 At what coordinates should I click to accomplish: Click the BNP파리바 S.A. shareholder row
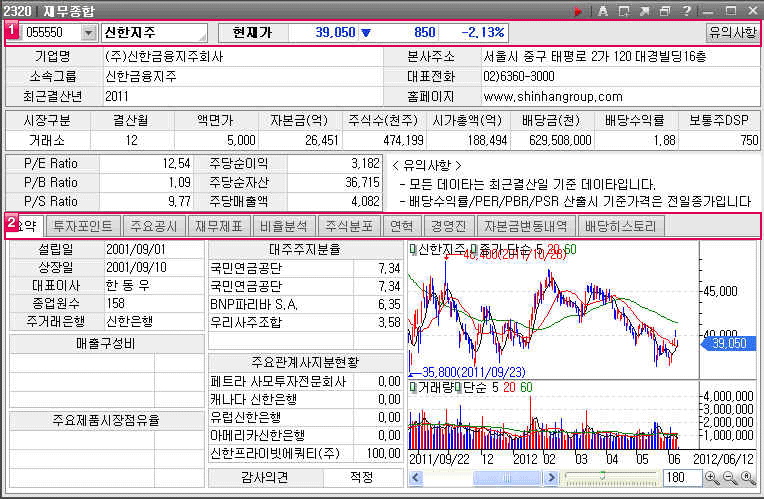click(x=306, y=305)
